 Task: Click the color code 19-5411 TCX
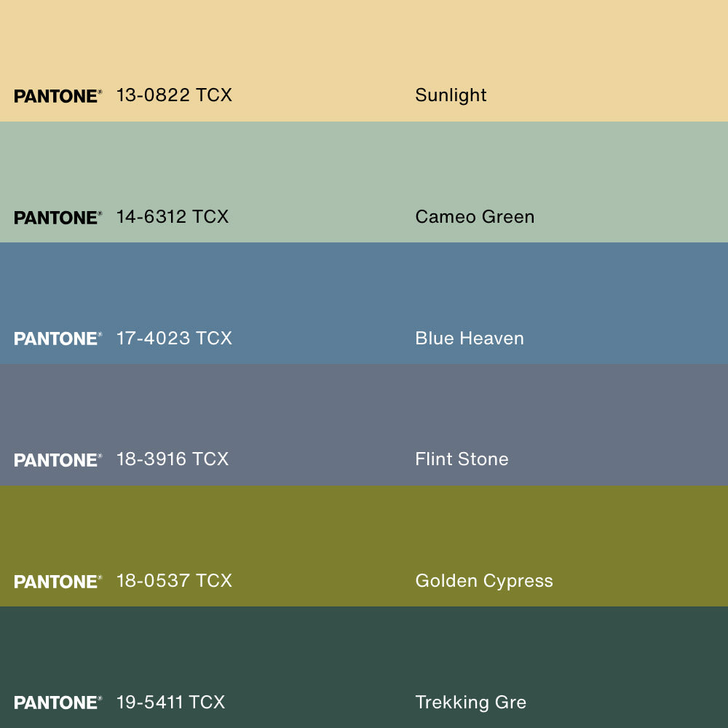tap(170, 703)
